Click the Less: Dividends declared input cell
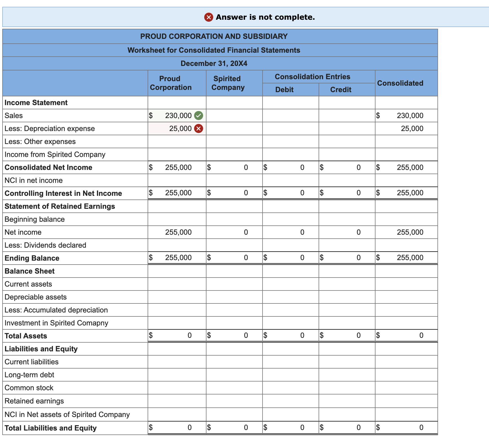This screenshot has width=489, height=448. [176, 245]
